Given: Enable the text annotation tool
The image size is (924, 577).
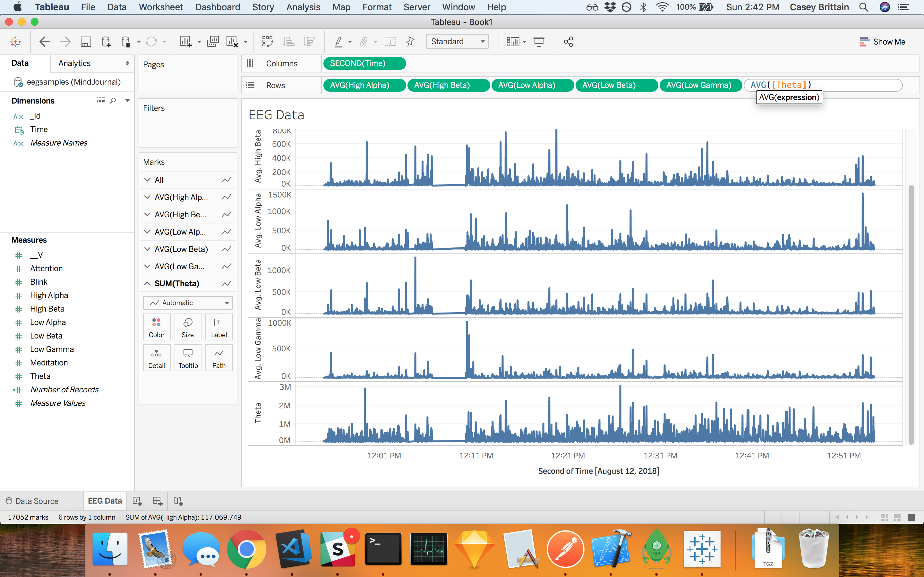Looking at the screenshot, I should (x=390, y=41).
